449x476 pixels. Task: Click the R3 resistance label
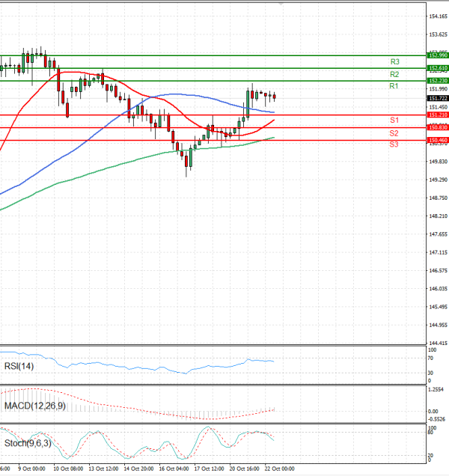pyautogui.click(x=394, y=61)
